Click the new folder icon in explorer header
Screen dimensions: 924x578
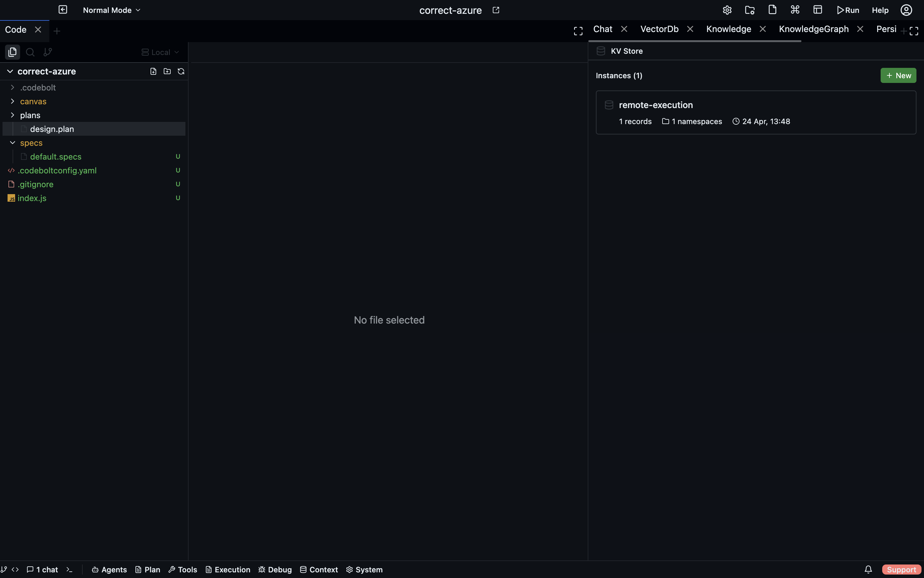click(167, 72)
